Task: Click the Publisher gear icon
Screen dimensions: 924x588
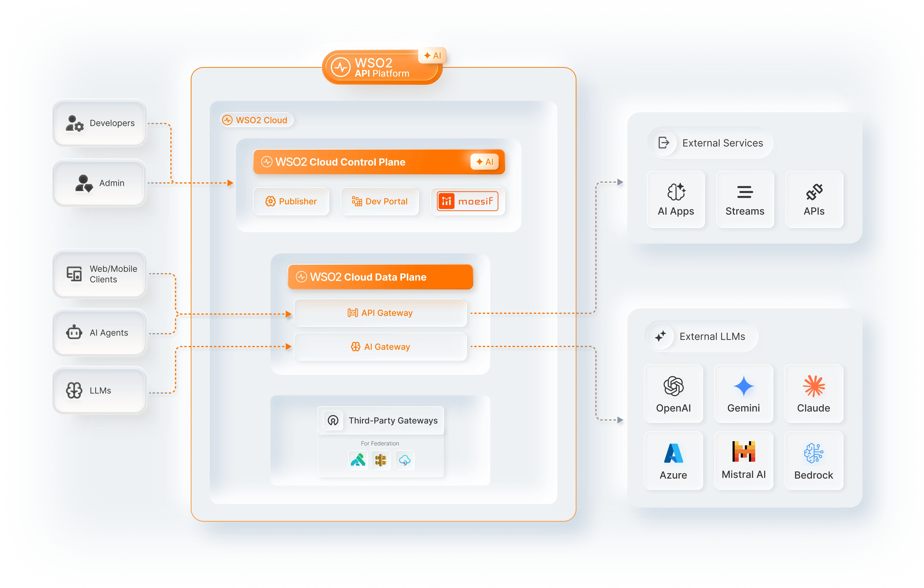Action: (x=270, y=201)
